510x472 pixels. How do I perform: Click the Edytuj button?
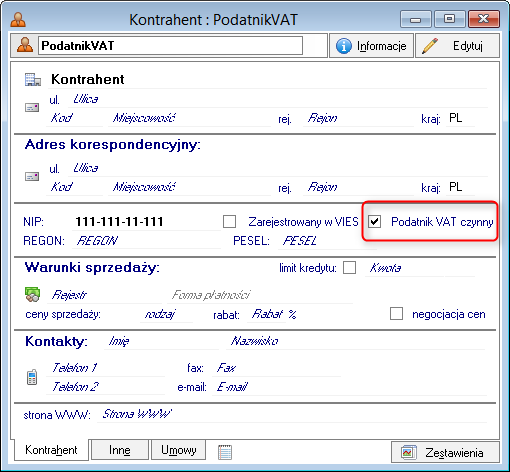tap(457, 46)
